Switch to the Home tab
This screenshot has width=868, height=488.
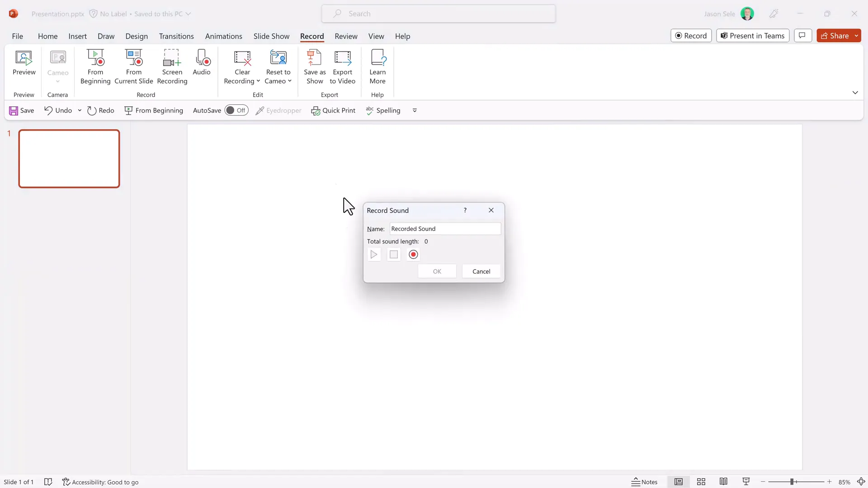(47, 36)
